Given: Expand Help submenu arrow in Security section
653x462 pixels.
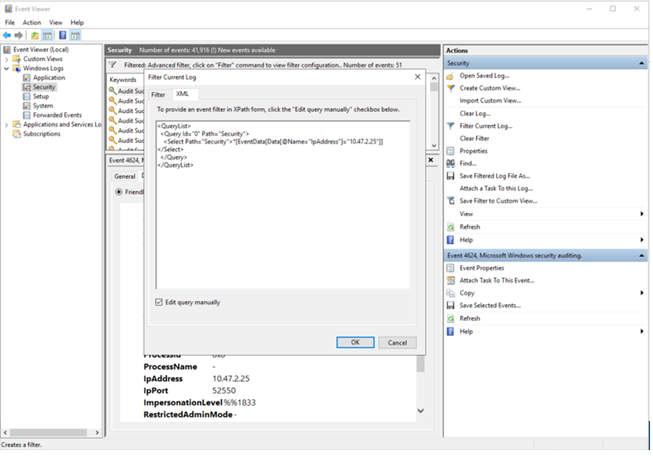Looking at the screenshot, I should tap(642, 240).
